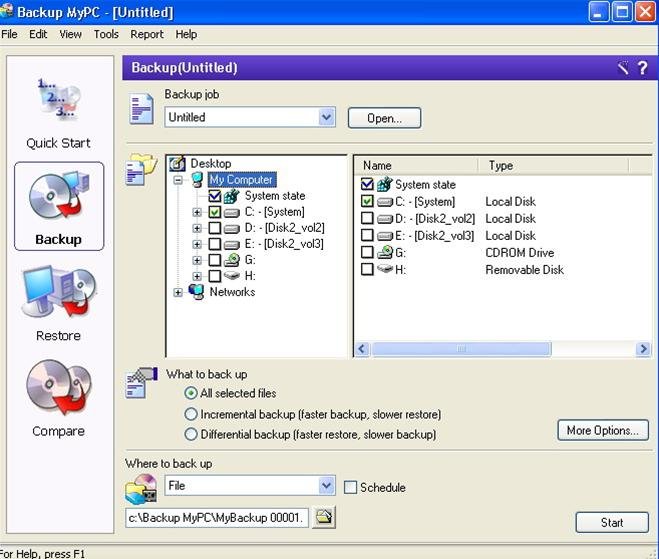Click the Backup MyPC title bar app icon
The height and width of the screenshot is (559, 659).
click(x=6, y=11)
